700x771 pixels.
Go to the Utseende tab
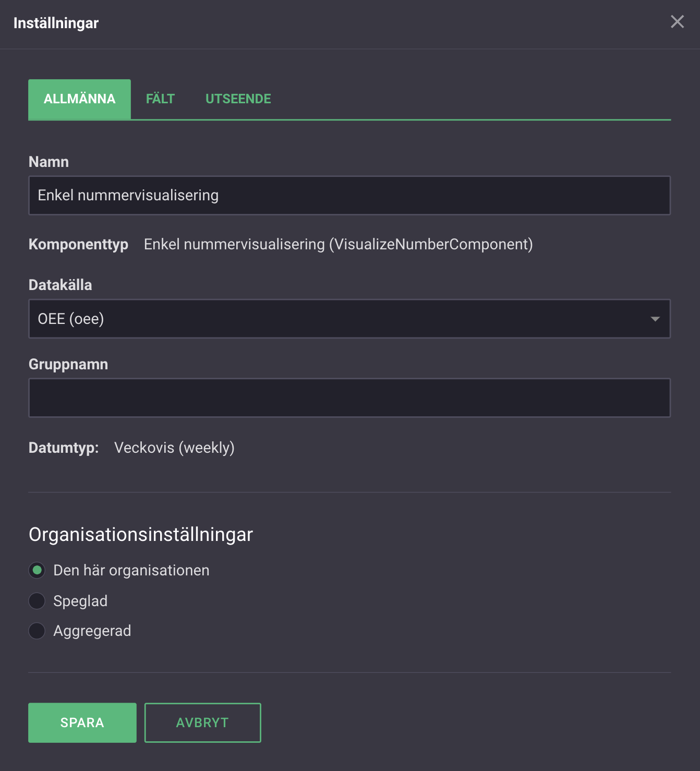tap(238, 99)
